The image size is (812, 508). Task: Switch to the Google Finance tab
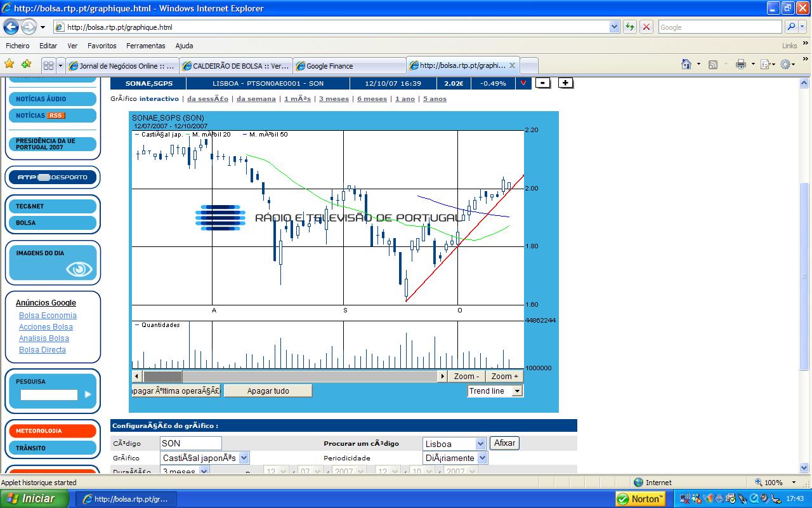coord(350,66)
